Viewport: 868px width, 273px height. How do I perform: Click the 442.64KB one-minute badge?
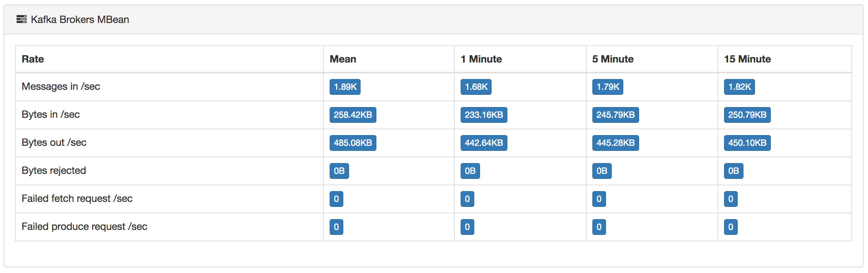click(x=484, y=143)
